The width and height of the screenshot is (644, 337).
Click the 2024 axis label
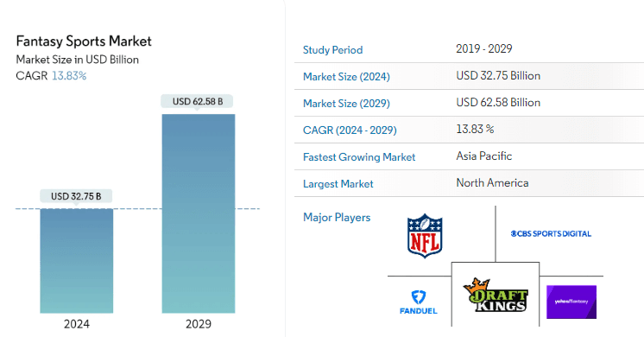[76, 324]
